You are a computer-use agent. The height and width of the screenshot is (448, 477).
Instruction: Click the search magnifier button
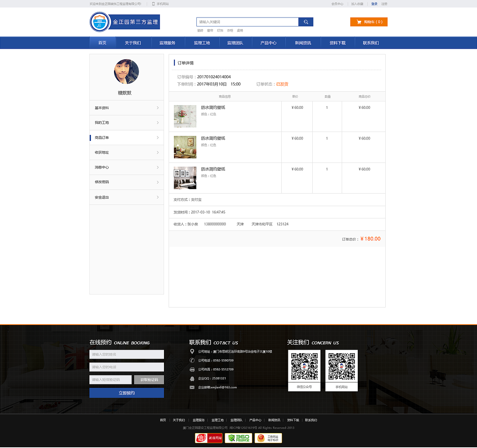click(306, 22)
